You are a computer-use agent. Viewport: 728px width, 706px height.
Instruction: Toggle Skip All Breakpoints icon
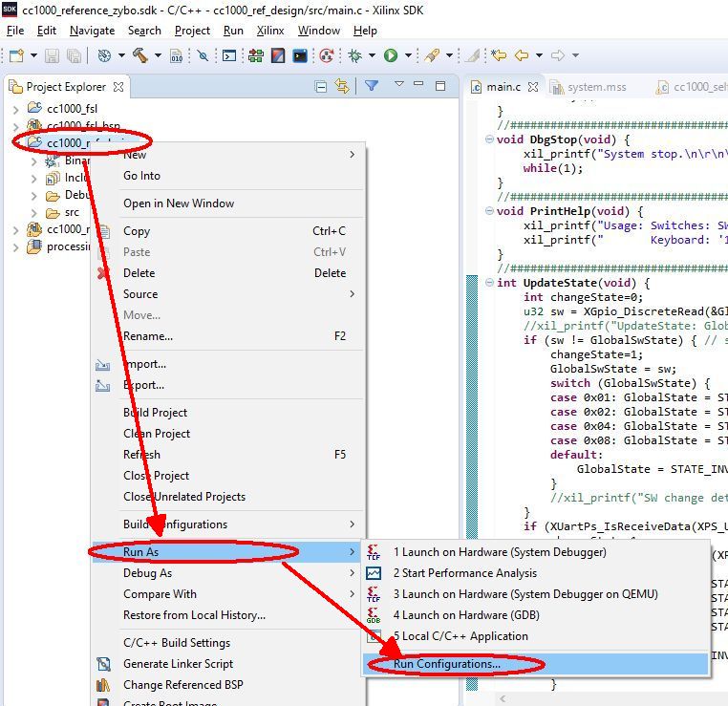pyautogui.click(x=203, y=55)
